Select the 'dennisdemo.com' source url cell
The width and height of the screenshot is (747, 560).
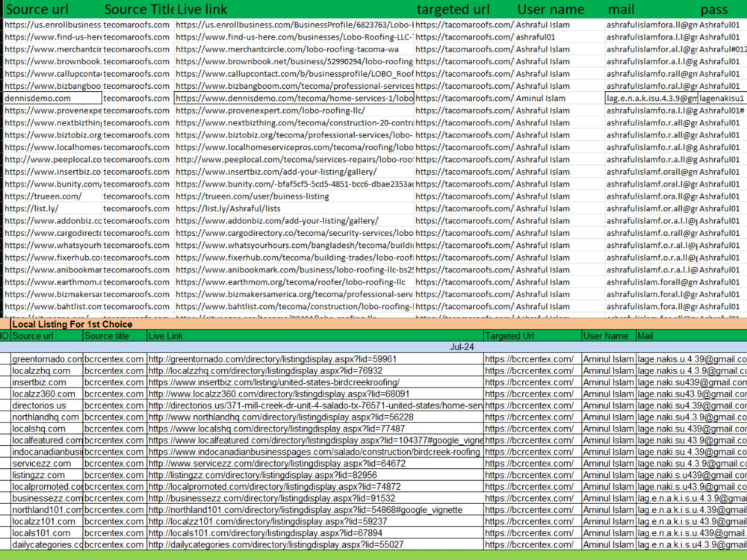tap(53, 98)
